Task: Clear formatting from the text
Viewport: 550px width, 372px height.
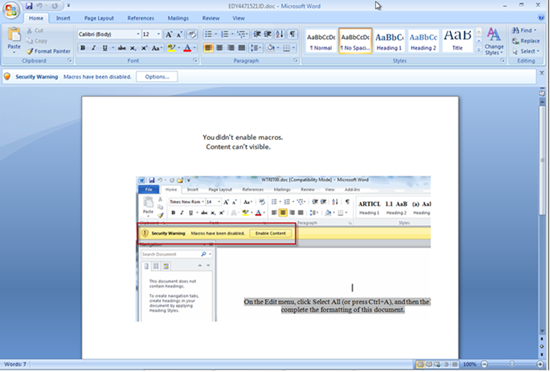Action: (192, 34)
